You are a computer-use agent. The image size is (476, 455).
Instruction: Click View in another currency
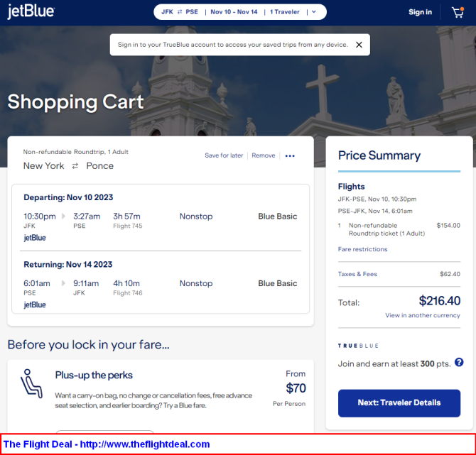tap(423, 315)
